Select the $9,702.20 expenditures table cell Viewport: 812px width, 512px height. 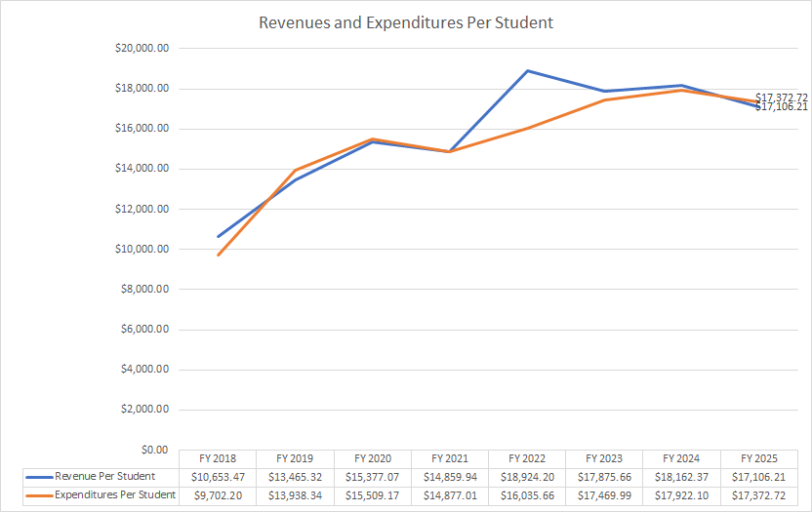(219, 495)
